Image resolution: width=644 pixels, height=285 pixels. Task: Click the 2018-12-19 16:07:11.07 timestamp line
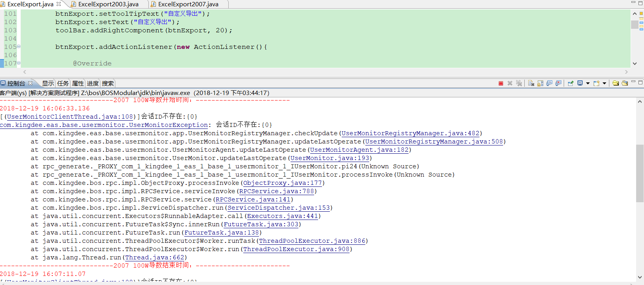click(43, 274)
